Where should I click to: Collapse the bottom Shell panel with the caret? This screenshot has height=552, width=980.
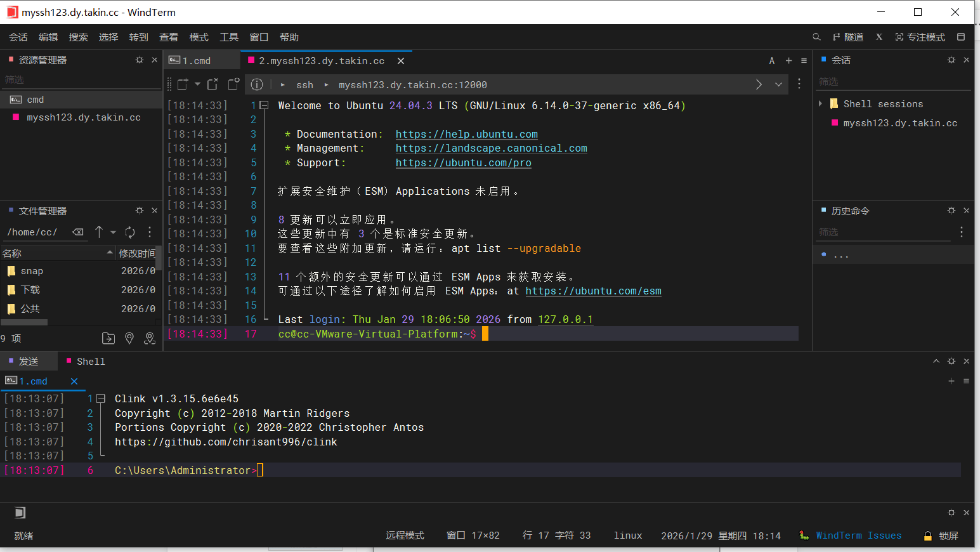coord(936,361)
